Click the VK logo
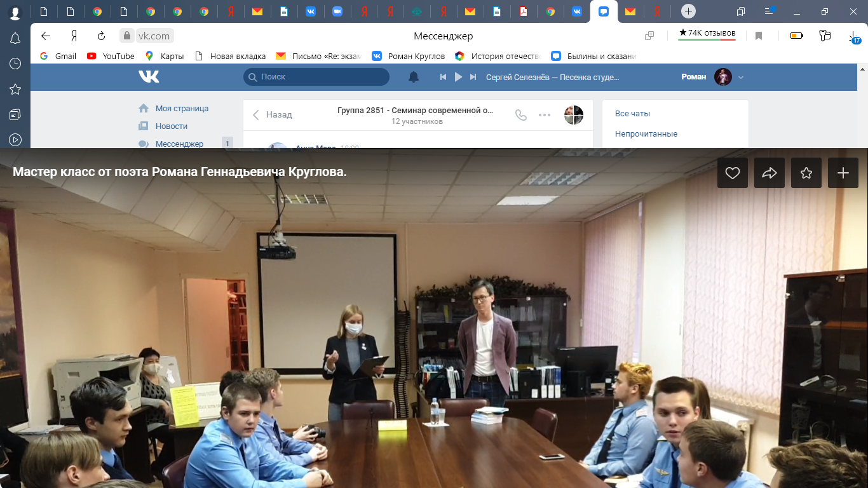Screen dimensions: 868x488 coord(149,77)
